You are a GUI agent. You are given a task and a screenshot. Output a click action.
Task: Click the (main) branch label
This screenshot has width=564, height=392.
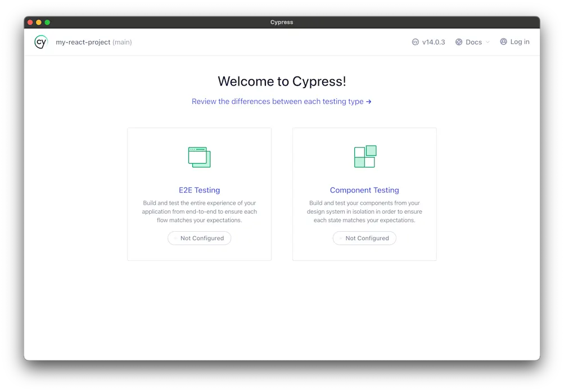123,42
